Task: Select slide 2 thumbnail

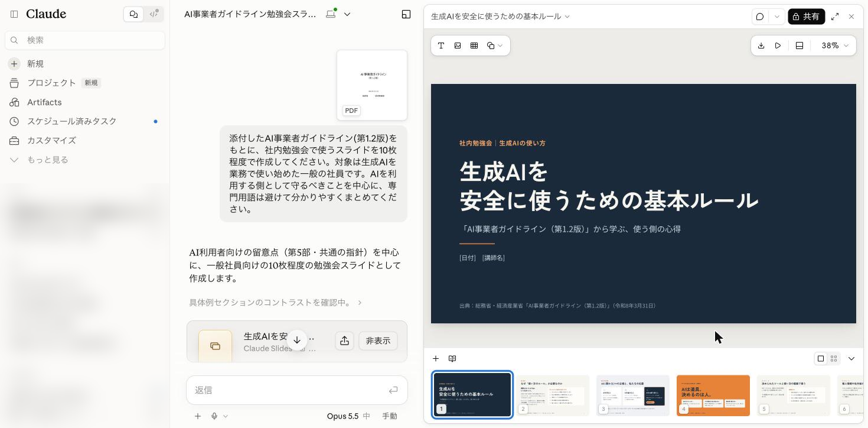Action: click(x=553, y=395)
